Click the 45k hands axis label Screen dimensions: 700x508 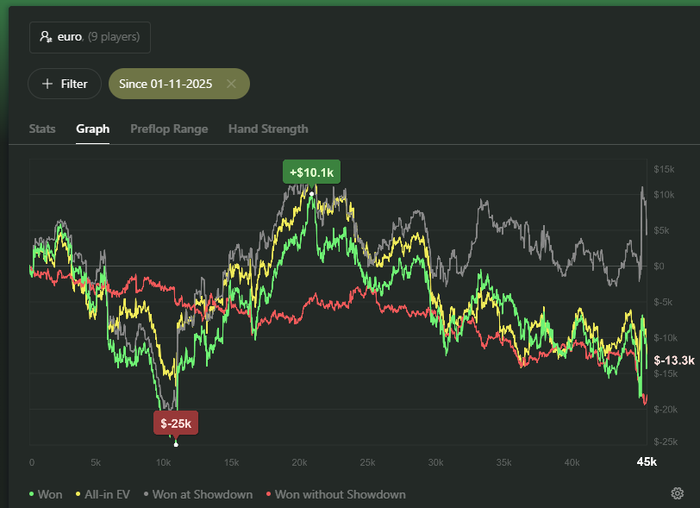(x=647, y=462)
